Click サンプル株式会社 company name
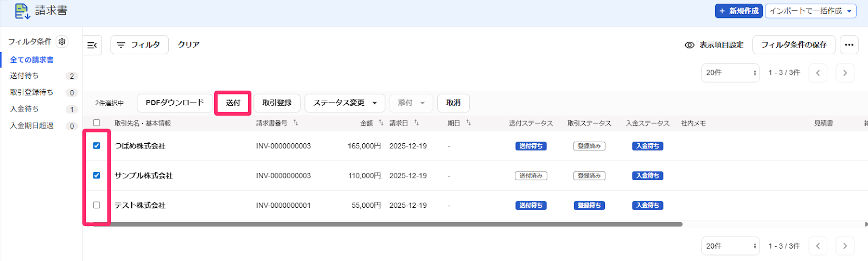The image size is (868, 261). click(x=143, y=176)
